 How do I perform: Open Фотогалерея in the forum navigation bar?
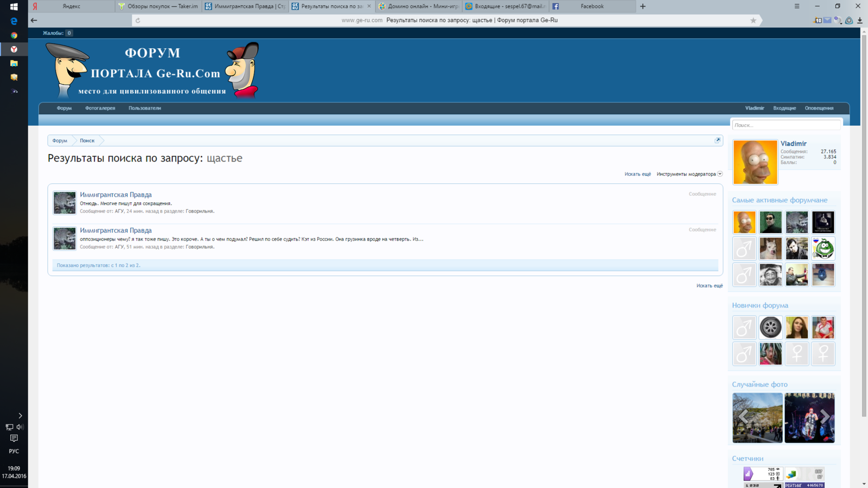[x=100, y=108]
